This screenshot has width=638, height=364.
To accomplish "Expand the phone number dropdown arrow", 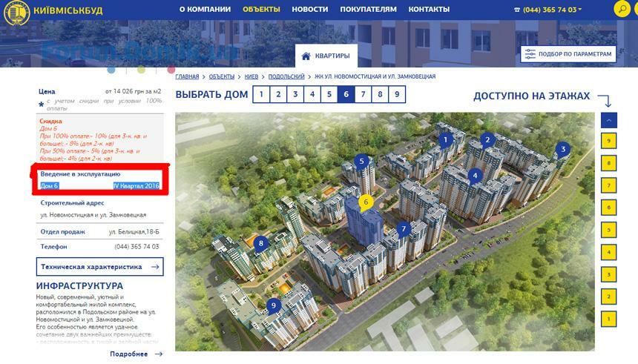I will click(x=580, y=10).
